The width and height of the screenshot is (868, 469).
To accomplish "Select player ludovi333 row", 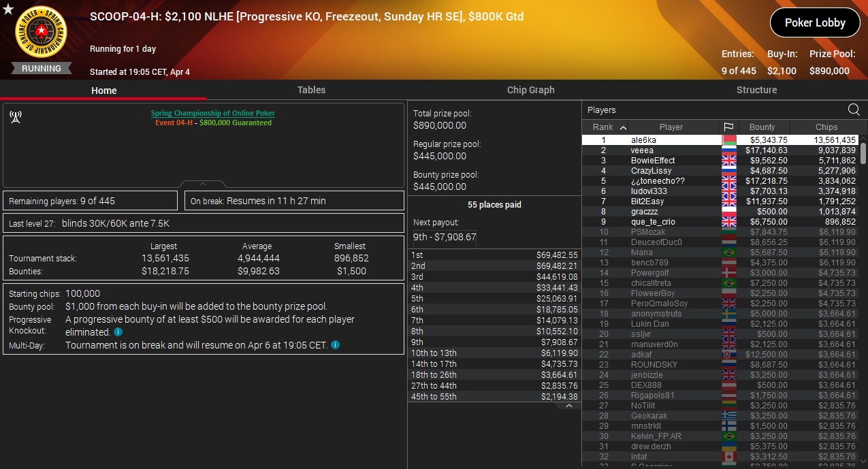I will coord(720,191).
